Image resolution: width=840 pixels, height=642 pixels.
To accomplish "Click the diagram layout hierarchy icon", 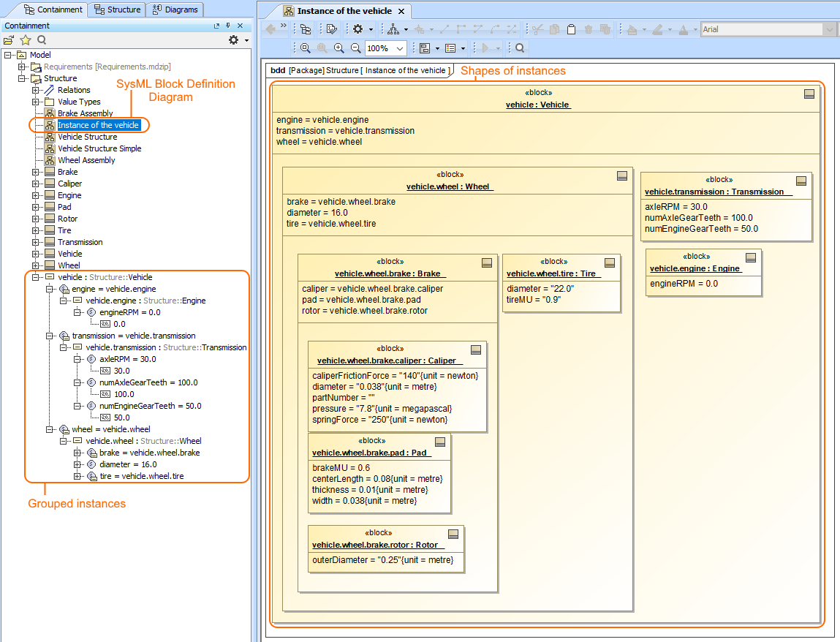I will (393, 29).
